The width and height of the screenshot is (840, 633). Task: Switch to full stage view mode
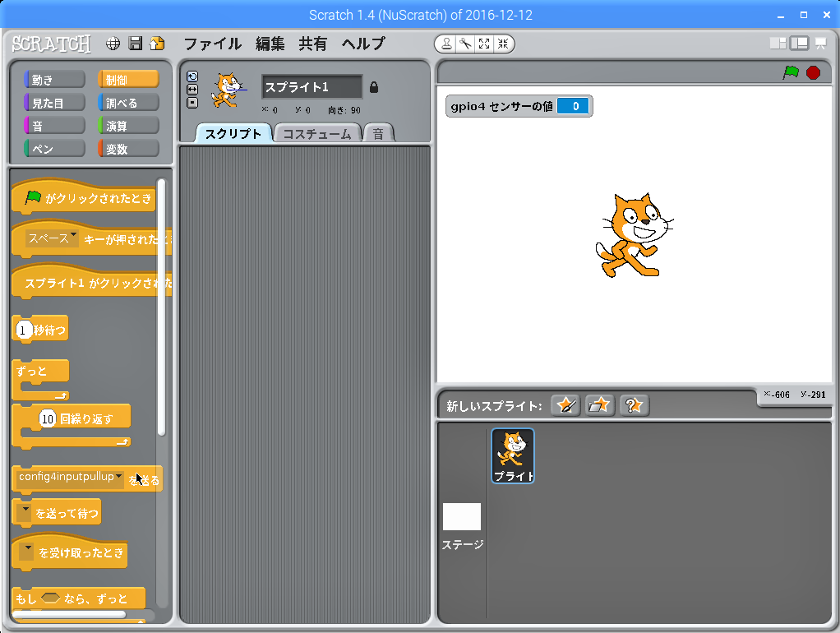(x=799, y=44)
